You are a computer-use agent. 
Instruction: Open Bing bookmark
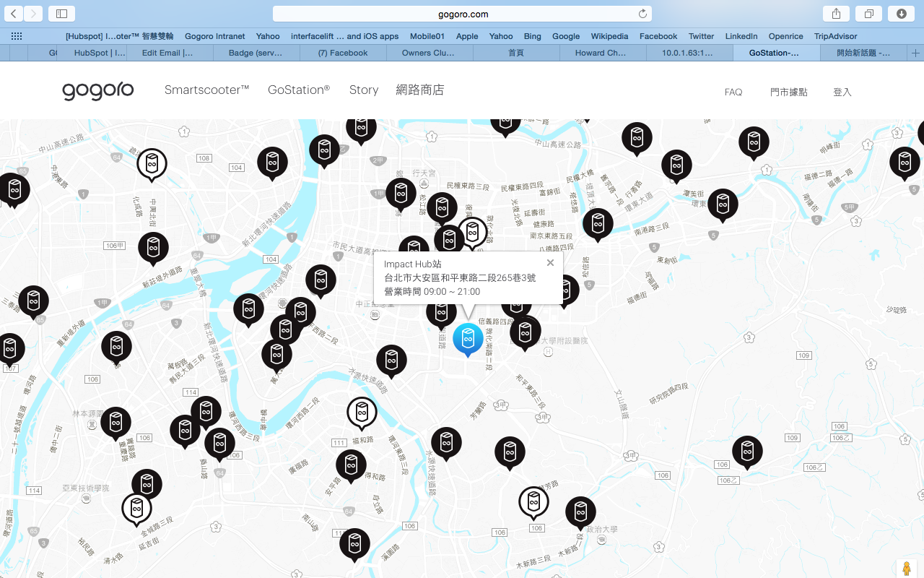tap(533, 36)
